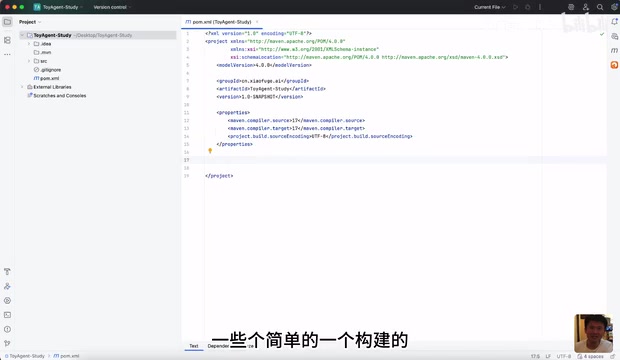Open the Project tool window icon
Image resolution: width=620 pixels, height=360 pixels.
(7, 22)
